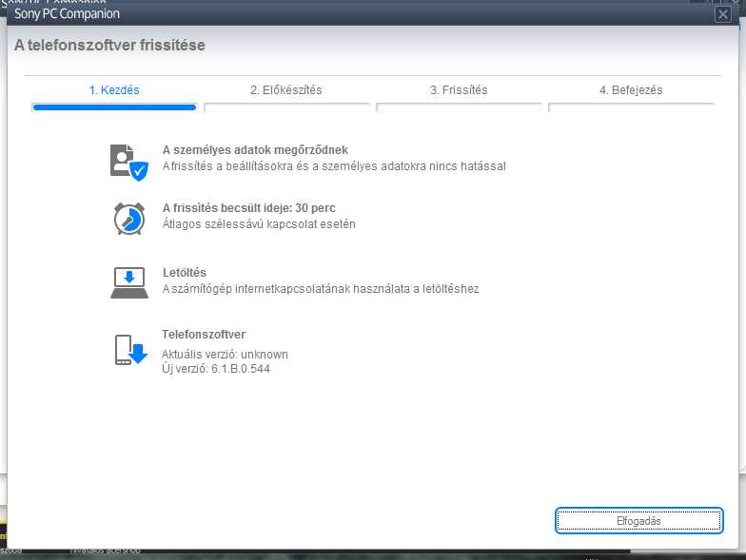Click 'Aktuális verzió: unknown' text
This screenshot has height=560, width=746.
click(225, 354)
